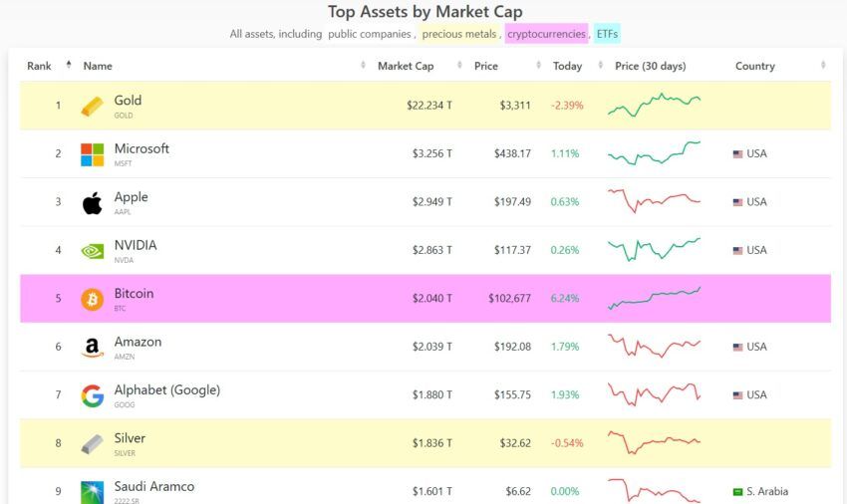
Task: Open the Bitcoin coin icon
Action: point(92,299)
